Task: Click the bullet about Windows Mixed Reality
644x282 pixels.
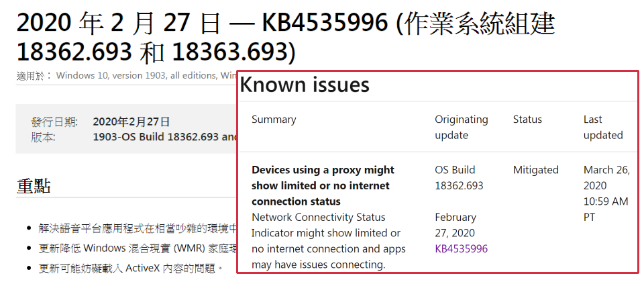Action: click(x=138, y=248)
